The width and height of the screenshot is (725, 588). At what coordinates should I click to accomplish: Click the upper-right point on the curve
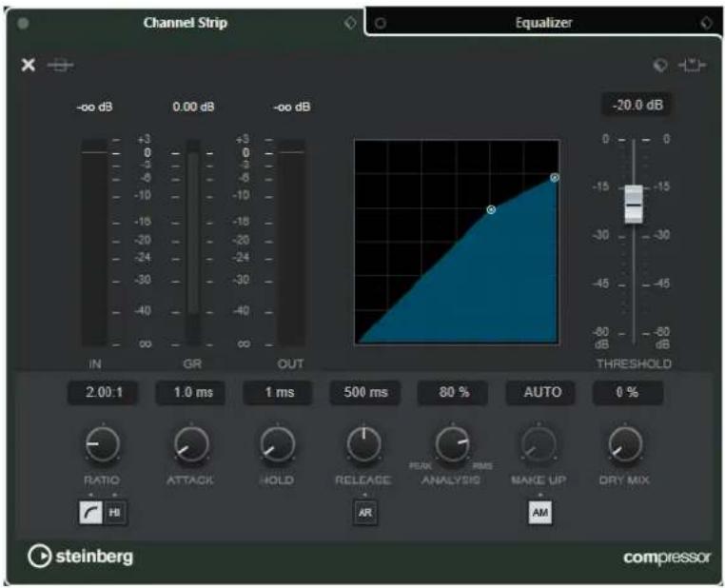pos(555,178)
